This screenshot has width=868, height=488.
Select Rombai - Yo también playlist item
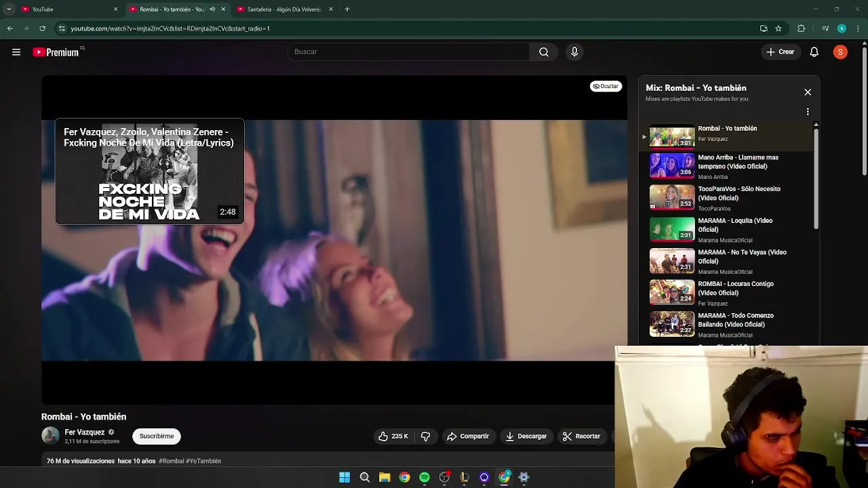(724, 135)
